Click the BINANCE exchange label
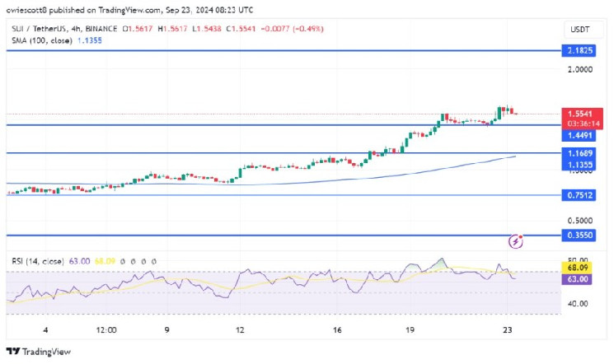Image resolution: width=614 pixels, height=364 pixels. (101, 29)
